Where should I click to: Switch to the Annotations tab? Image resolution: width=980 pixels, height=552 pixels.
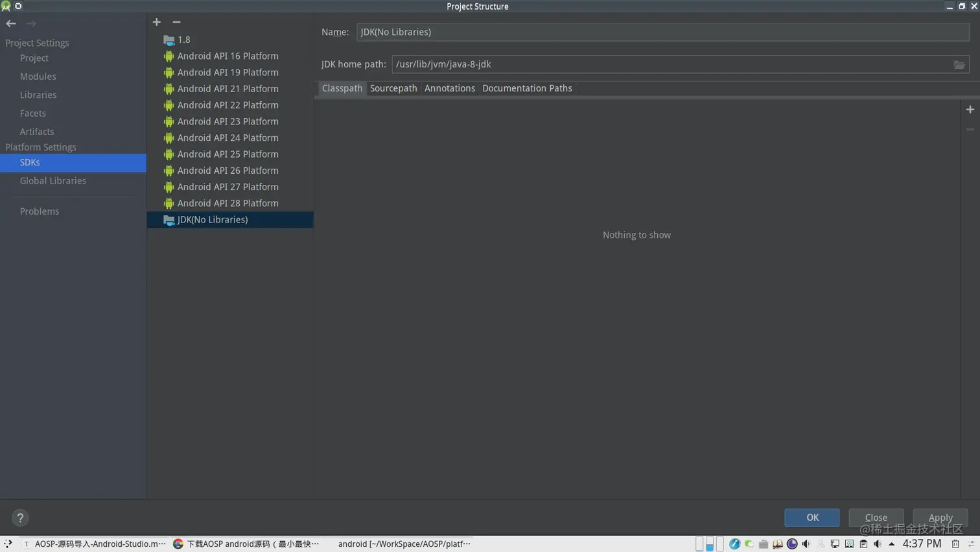tap(450, 88)
